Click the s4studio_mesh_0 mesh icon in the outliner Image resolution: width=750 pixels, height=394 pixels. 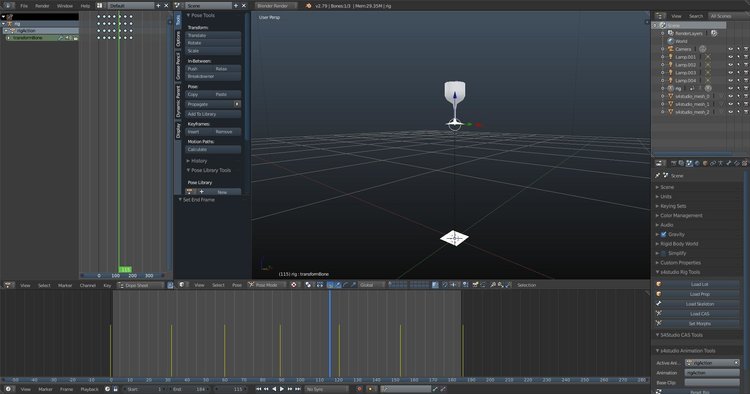point(671,96)
